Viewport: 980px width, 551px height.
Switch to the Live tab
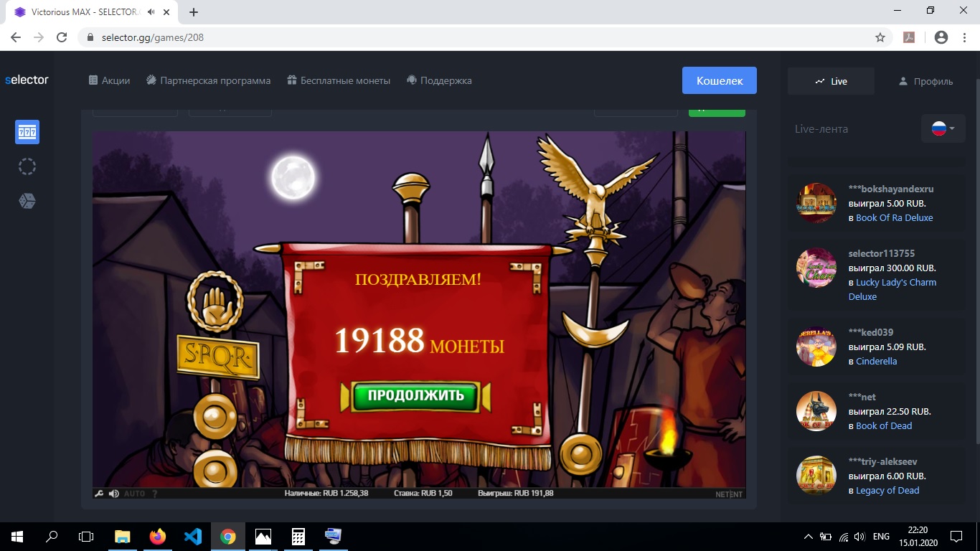831,81
